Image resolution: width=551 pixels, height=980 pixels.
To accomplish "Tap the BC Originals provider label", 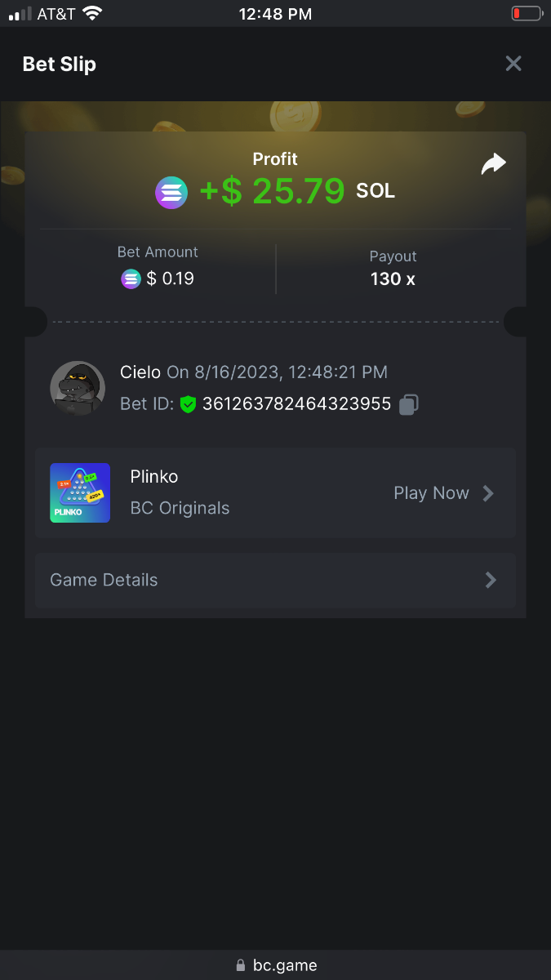I will pyautogui.click(x=180, y=508).
